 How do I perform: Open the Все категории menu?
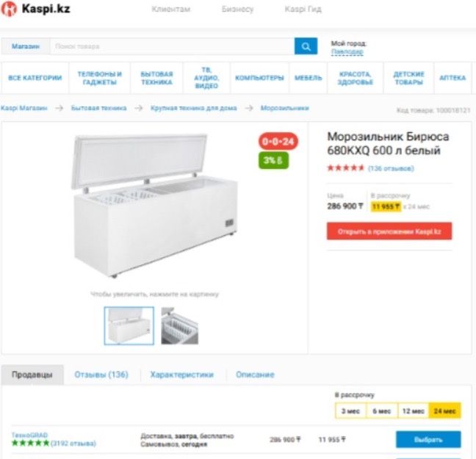pyautogui.click(x=35, y=78)
